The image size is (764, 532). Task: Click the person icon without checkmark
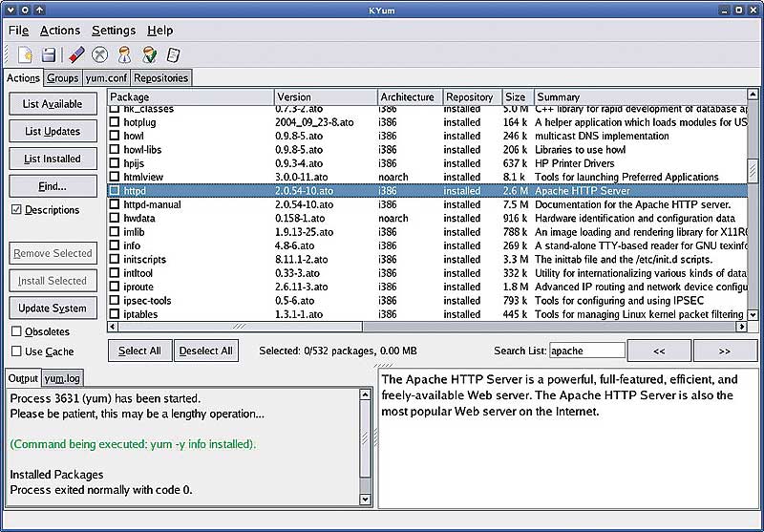tap(125, 54)
